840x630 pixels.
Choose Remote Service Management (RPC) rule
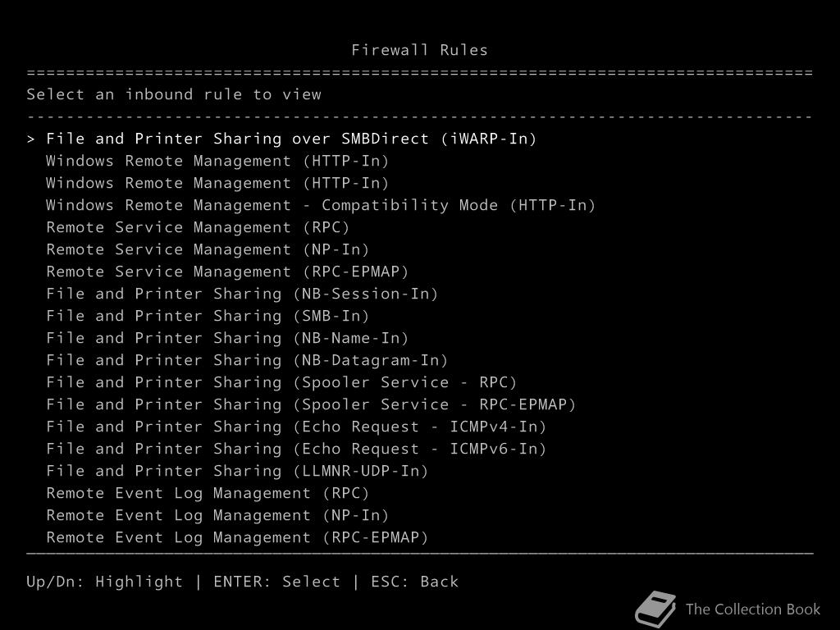pyautogui.click(x=198, y=227)
